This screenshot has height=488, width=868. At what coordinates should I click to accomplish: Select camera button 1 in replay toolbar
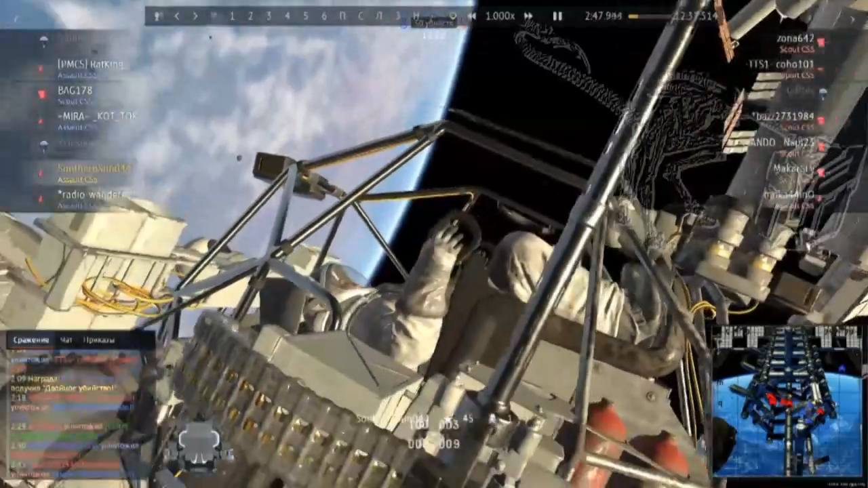point(232,16)
